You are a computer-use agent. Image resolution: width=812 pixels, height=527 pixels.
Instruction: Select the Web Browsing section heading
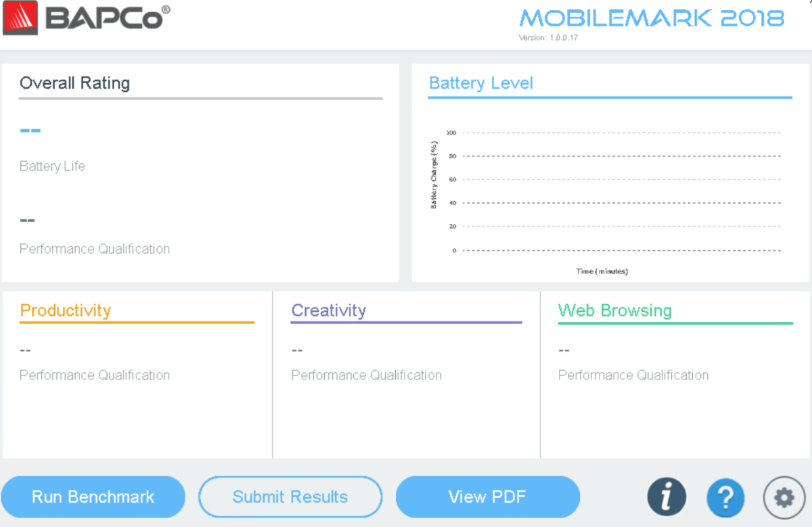point(615,311)
